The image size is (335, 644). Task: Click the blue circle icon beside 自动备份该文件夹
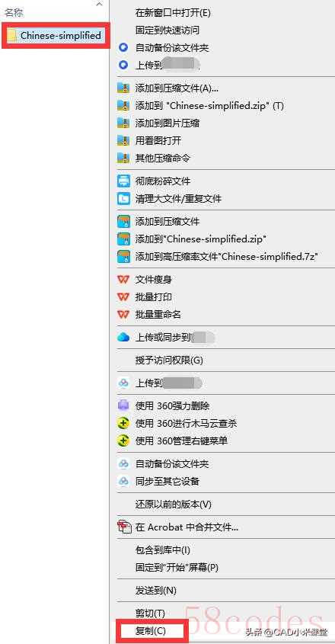pos(123,48)
